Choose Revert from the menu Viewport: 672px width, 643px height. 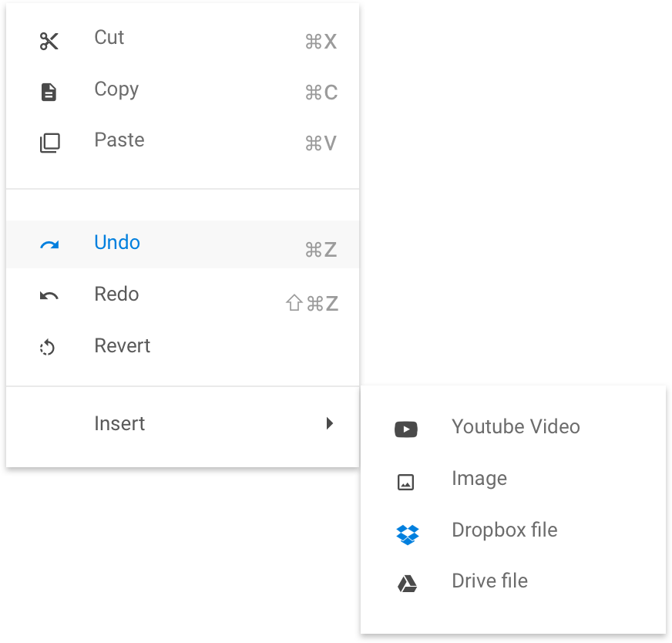(183, 346)
